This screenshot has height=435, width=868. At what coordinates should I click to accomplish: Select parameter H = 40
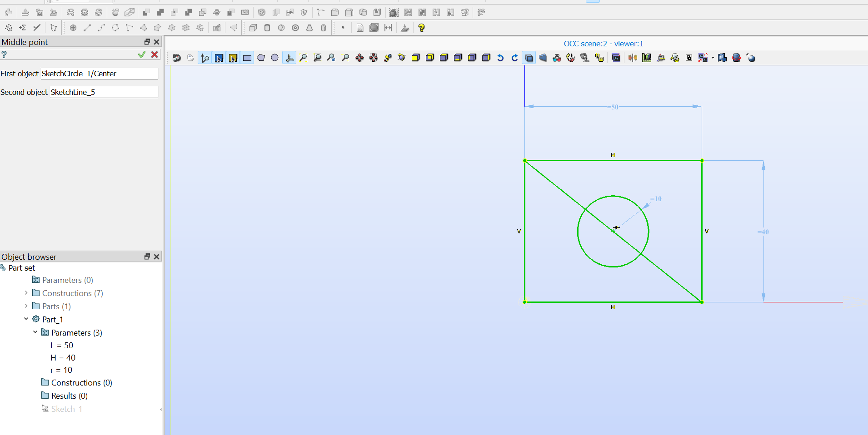[x=63, y=358]
